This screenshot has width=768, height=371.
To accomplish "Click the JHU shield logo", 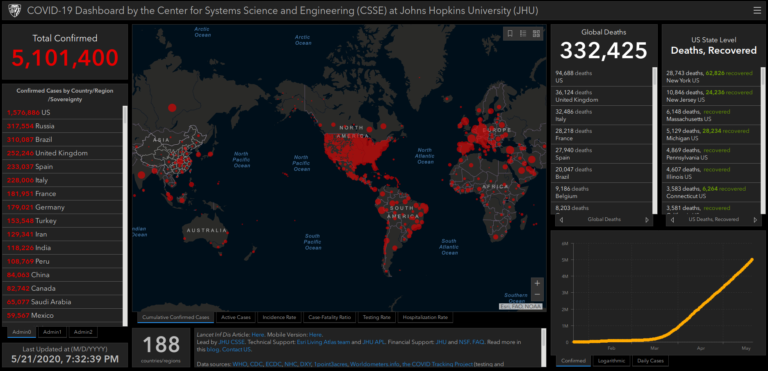I will (x=14, y=10).
